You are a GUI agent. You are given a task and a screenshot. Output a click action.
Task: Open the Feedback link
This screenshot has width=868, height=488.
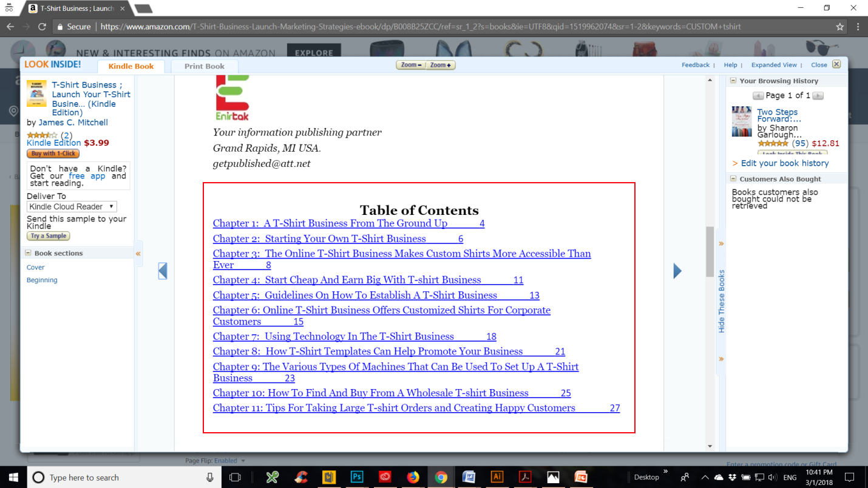[696, 65]
